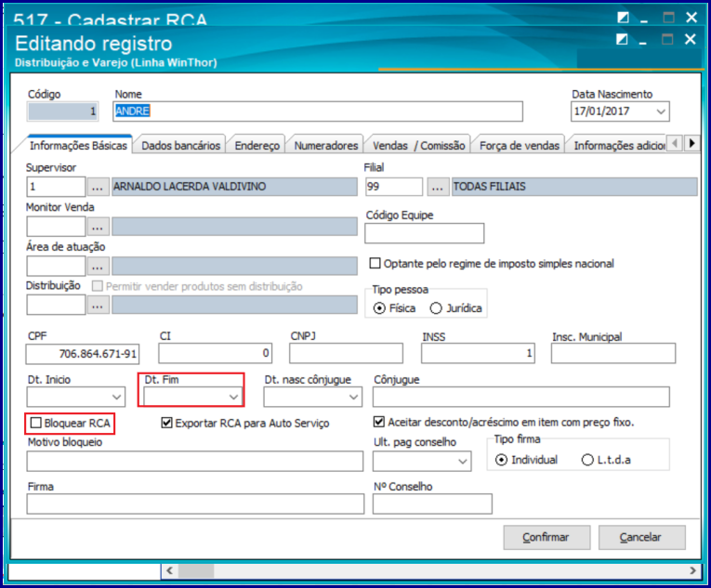The height and width of the screenshot is (588, 711).
Task: Click the Nº Conselho field
Action: click(432, 503)
